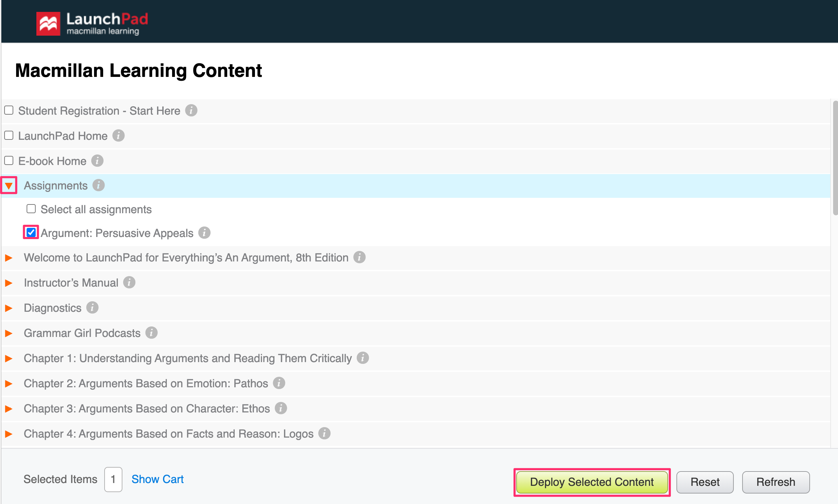Select Chapter 1 Understanding Arguments item
Screen dimensions: 838x504
click(187, 358)
